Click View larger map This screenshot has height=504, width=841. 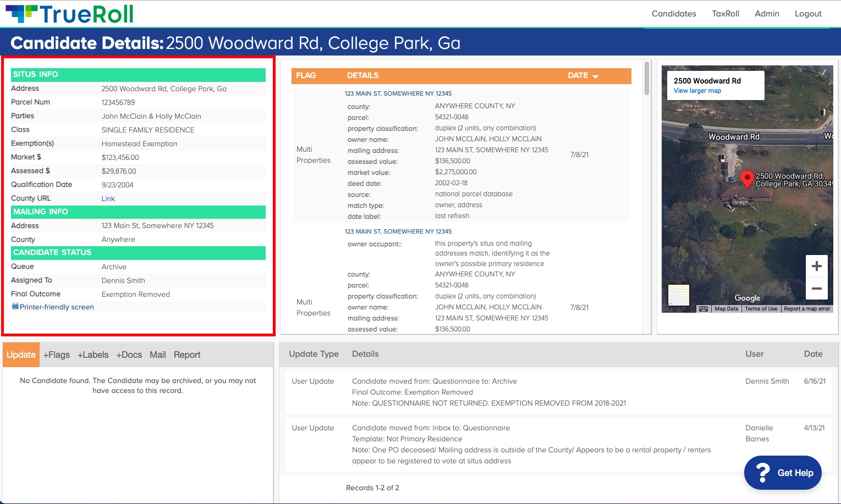tap(697, 90)
